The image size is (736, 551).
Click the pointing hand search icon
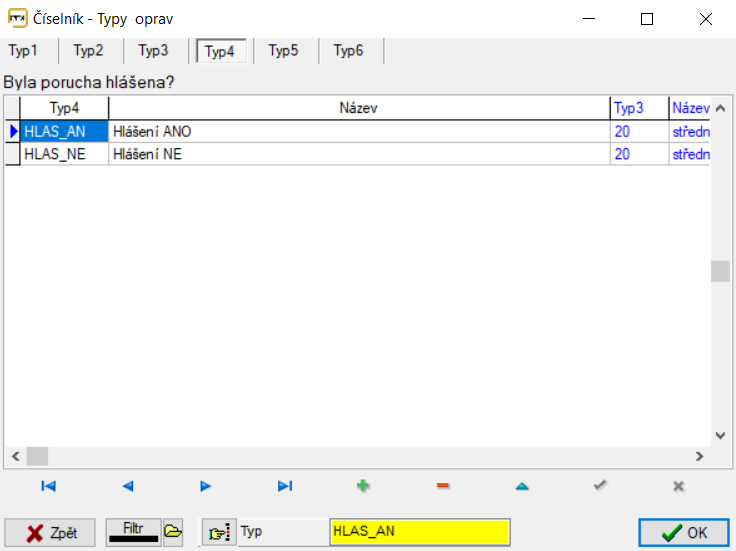(219, 532)
